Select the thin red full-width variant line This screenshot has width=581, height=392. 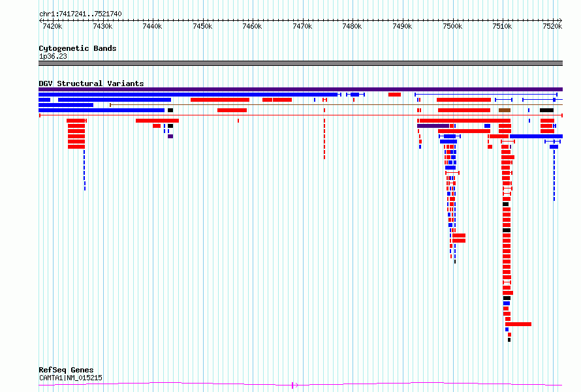click(x=300, y=115)
